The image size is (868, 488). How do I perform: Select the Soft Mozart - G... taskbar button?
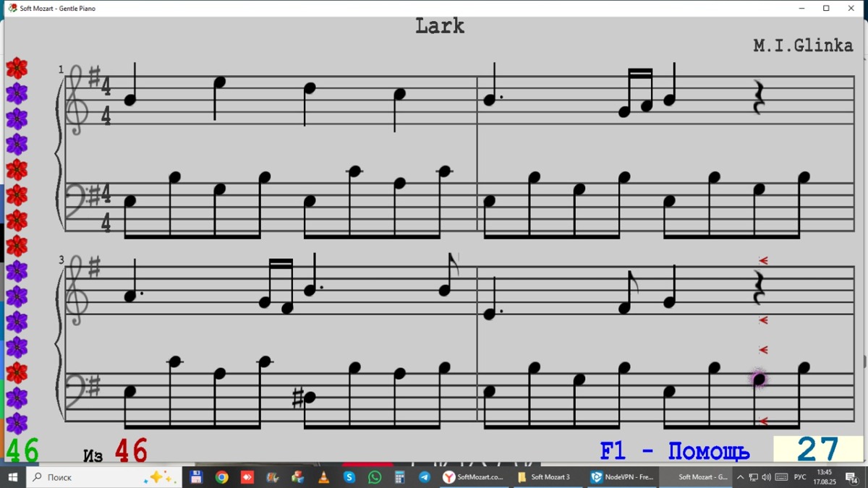coord(696,477)
